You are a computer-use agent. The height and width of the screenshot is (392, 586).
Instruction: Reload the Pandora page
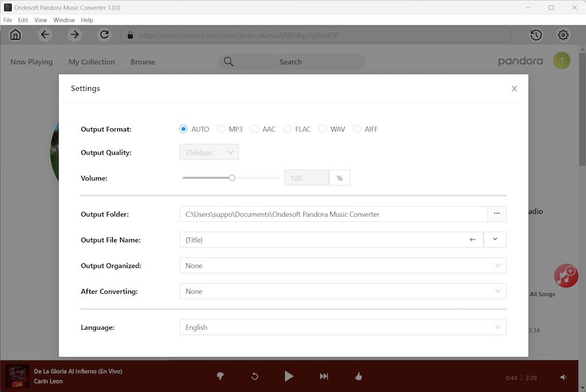point(104,34)
